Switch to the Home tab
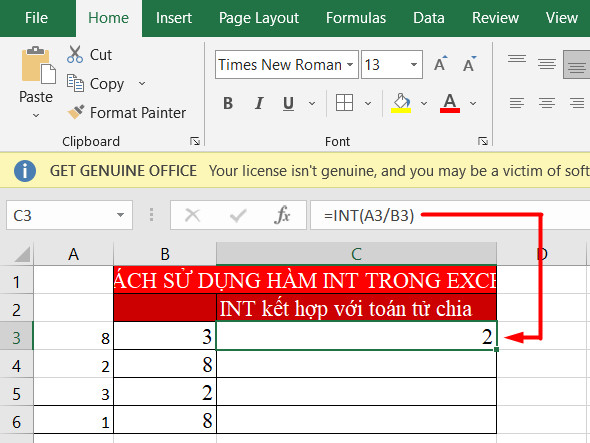Viewport: 590px width, 443px height. (x=108, y=18)
